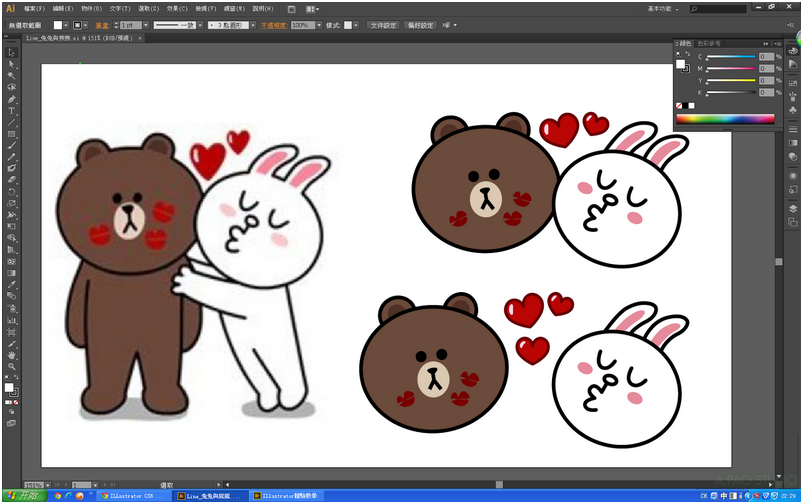Select the Scale tool

11,204
